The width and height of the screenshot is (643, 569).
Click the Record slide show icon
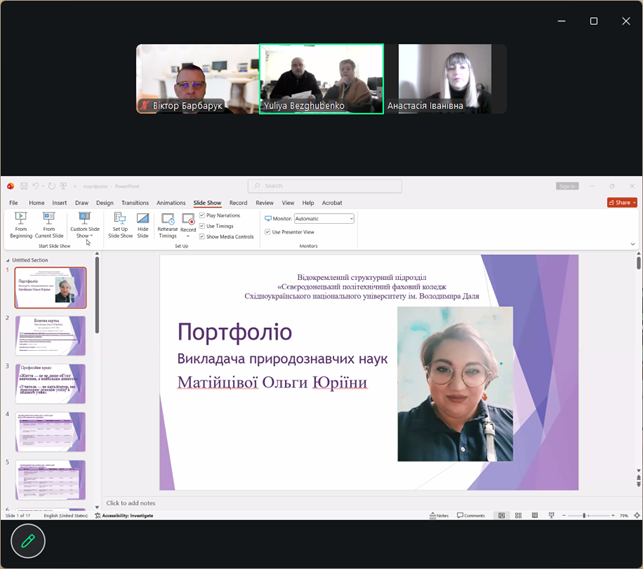coord(188,221)
